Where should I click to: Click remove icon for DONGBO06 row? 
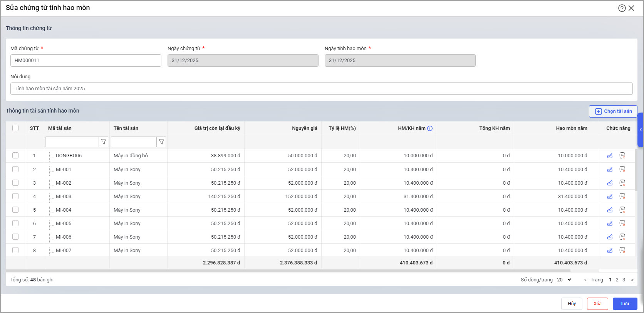pos(622,156)
